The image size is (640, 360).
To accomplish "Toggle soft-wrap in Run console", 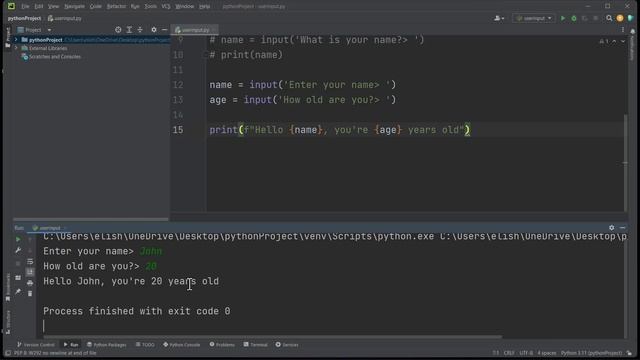I will pyautogui.click(x=30, y=262).
